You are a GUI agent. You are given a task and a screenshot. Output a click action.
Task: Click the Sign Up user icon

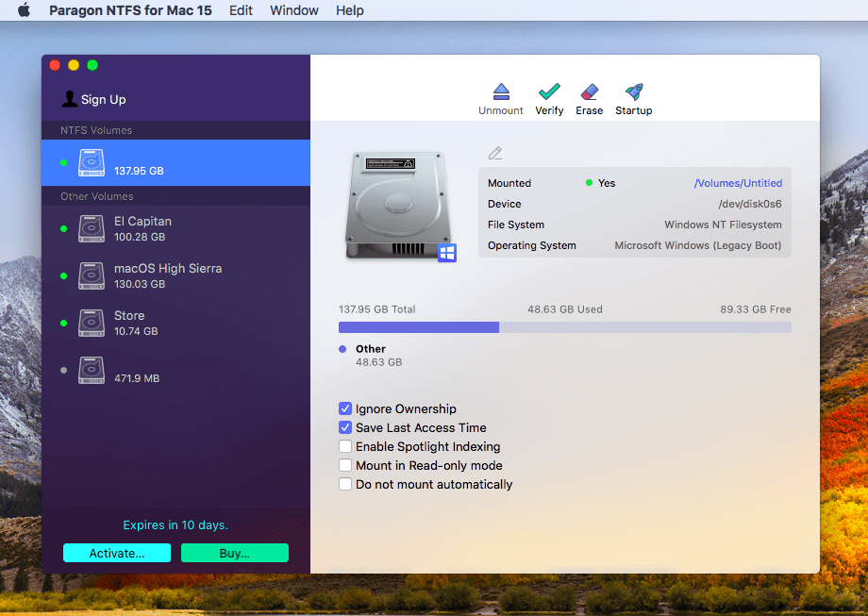[68, 98]
